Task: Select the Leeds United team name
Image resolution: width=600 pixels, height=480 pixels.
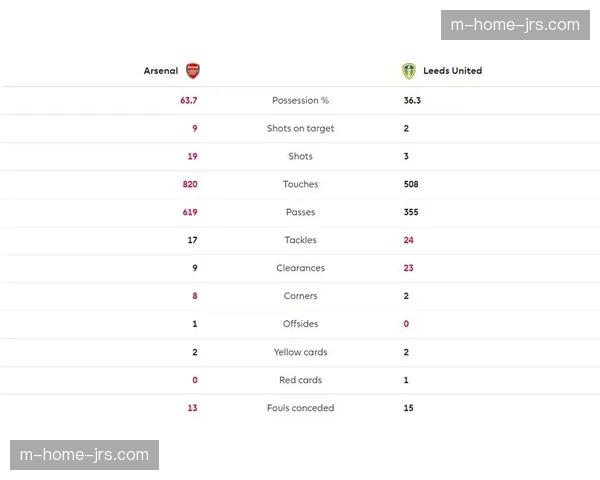Action: click(452, 71)
